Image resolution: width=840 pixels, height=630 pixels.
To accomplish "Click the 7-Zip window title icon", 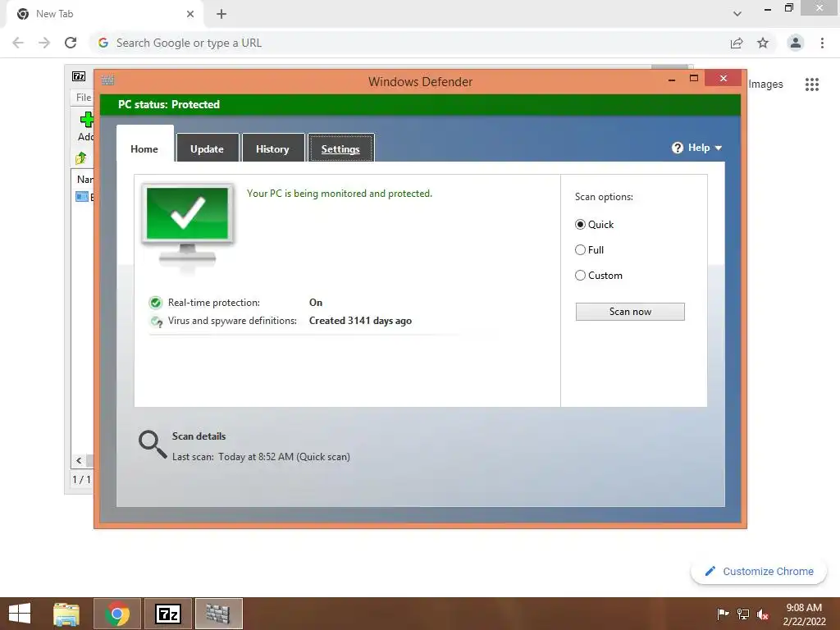I will coord(79,76).
